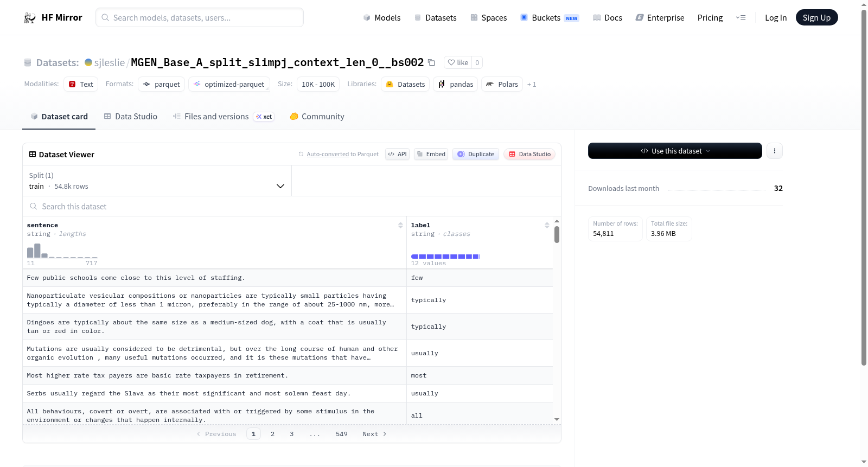
Task: Click the Sign Up button
Action: (x=816, y=17)
